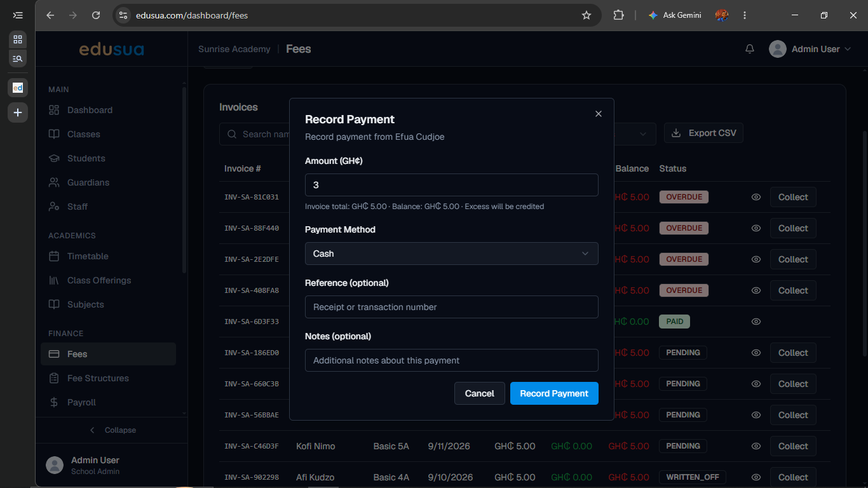868x488 pixels.
Task: Open Staff in the sidebar
Action: pyautogui.click(x=108, y=207)
